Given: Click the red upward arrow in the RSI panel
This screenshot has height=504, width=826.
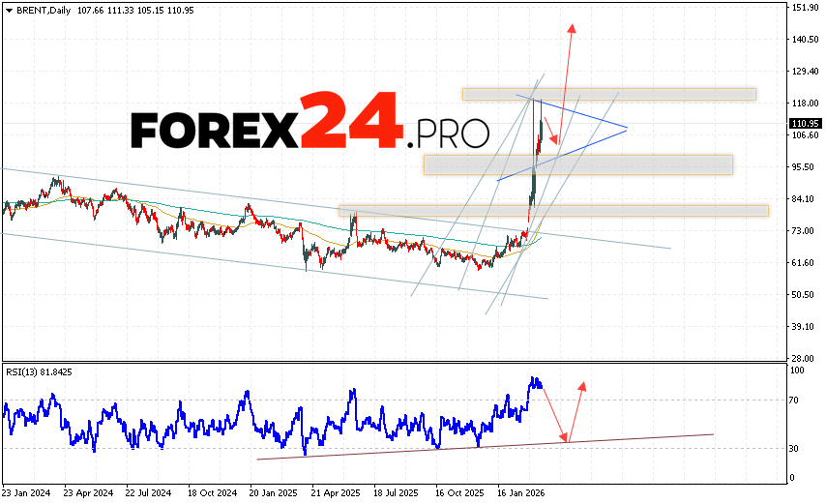Looking at the screenshot, I should pos(577,408).
